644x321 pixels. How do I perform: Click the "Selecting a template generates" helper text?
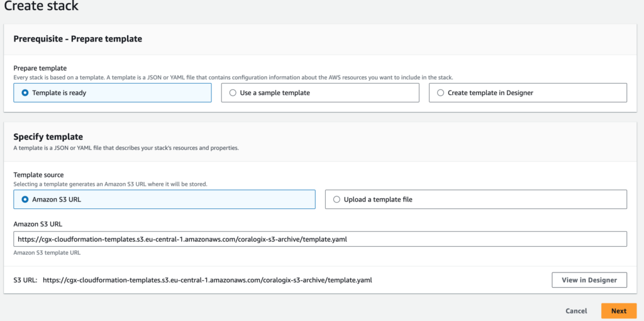(111, 184)
